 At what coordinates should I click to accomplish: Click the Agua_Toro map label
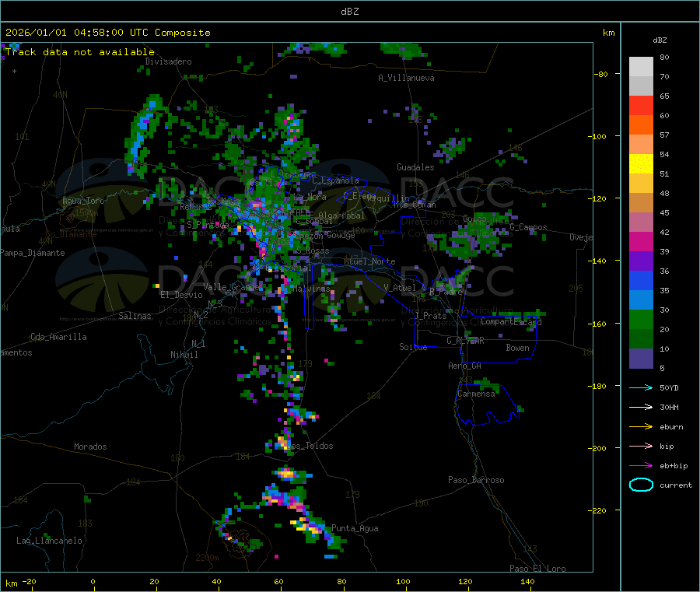tap(83, 201)
